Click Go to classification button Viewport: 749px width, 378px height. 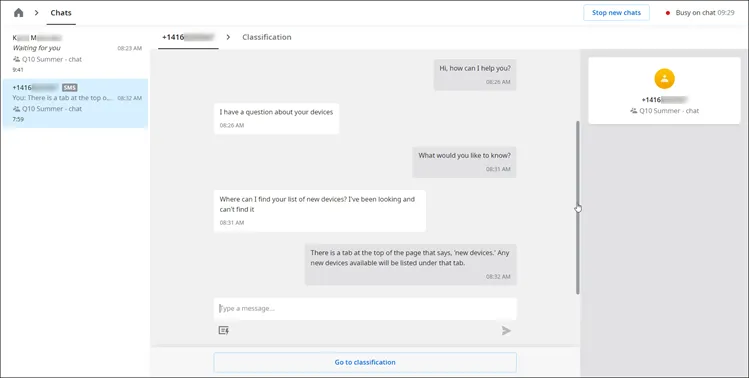(x=365, y=362)
